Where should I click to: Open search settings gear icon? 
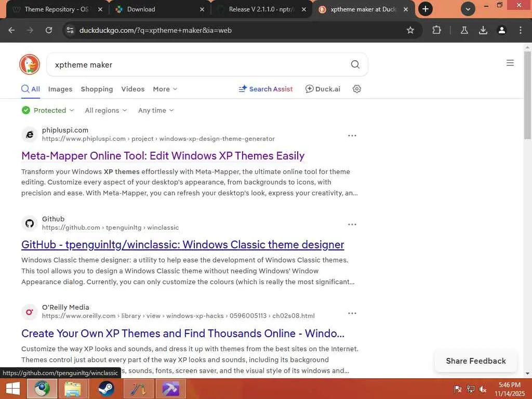click(356, 89)
